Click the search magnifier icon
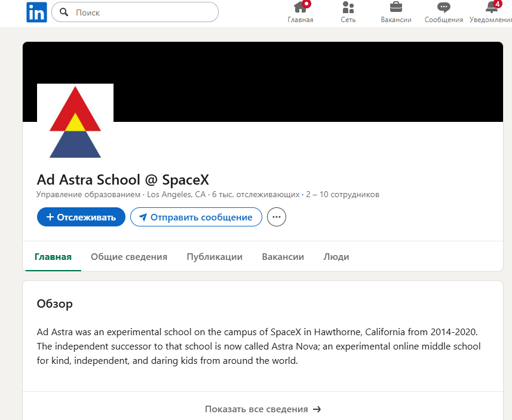The height and width of the screenshot is (420, 512). pos(64,13)
